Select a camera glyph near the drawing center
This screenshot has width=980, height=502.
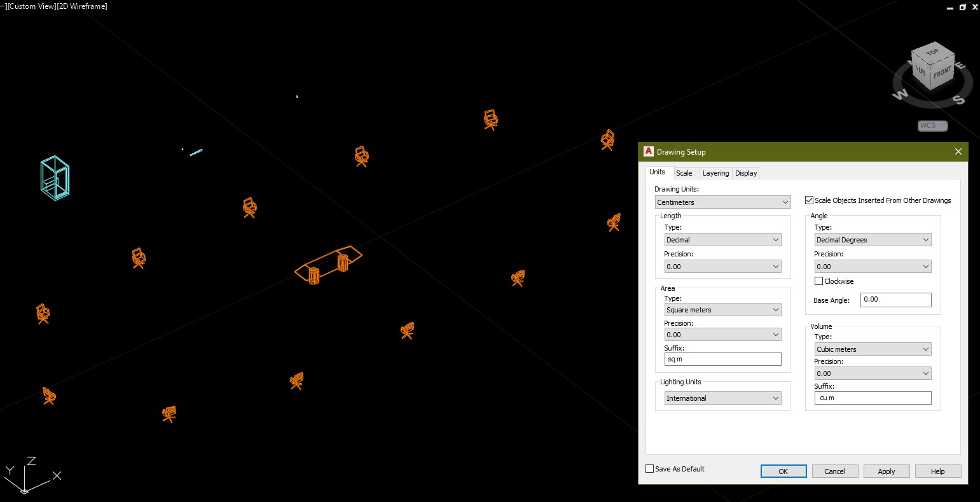[408, 331]
